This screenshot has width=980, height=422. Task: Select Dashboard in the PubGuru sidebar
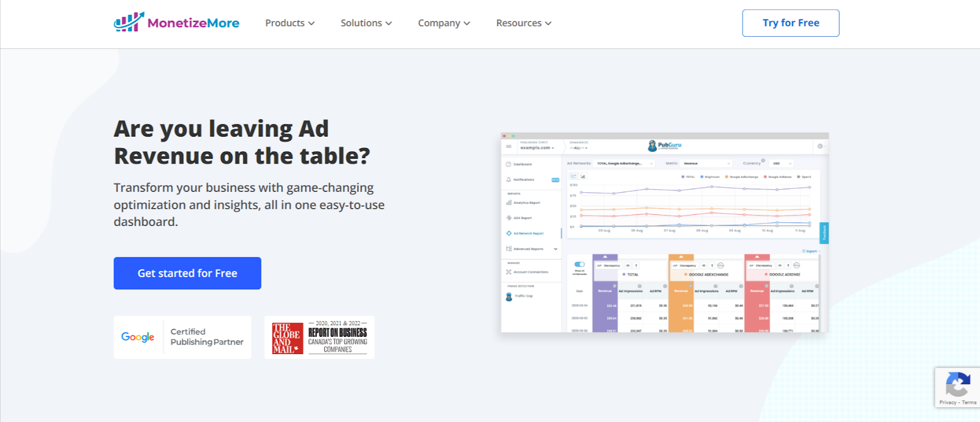point(519,164)
